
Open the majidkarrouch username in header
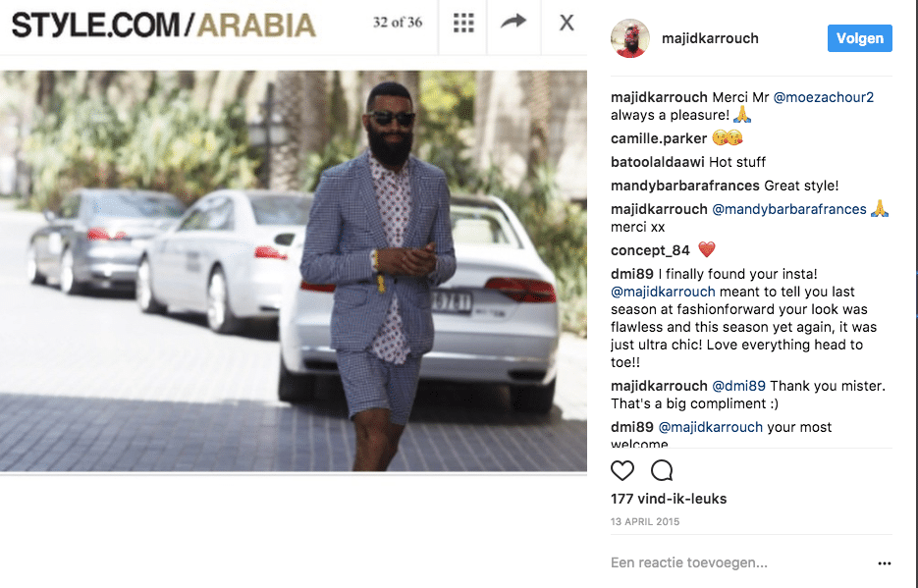710,38
